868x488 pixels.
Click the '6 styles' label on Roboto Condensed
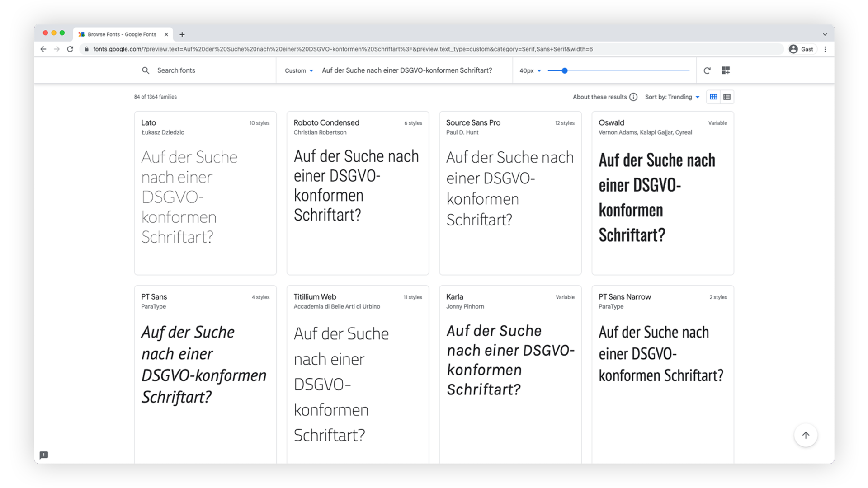413,123
